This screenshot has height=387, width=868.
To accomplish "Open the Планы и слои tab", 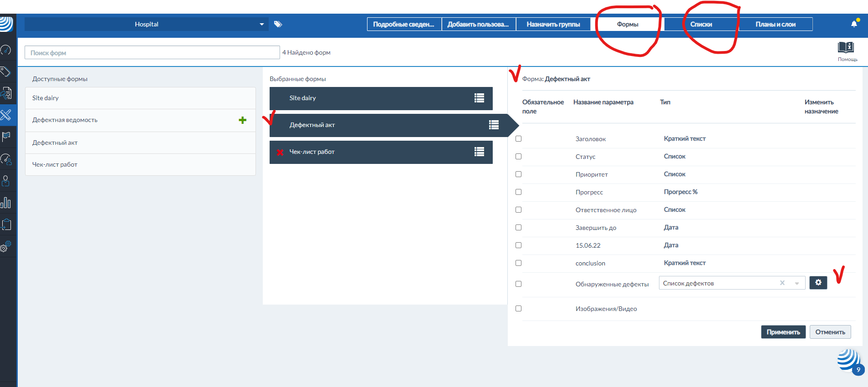I will [775, 24].
